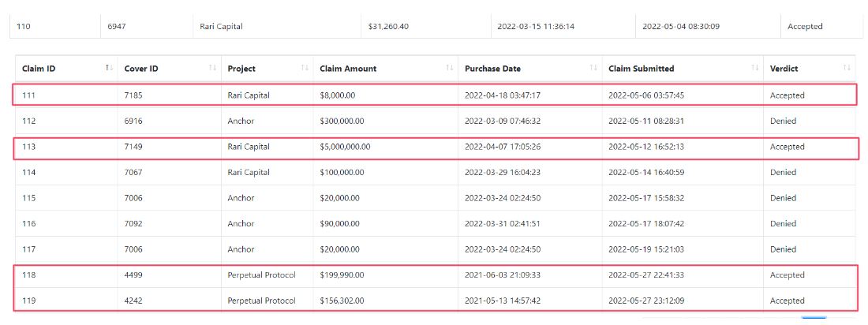Image resolution: width=868 pixels, height=325 pixels.
Task: Click the Claim Amount header label
Action: click(348, 69)
